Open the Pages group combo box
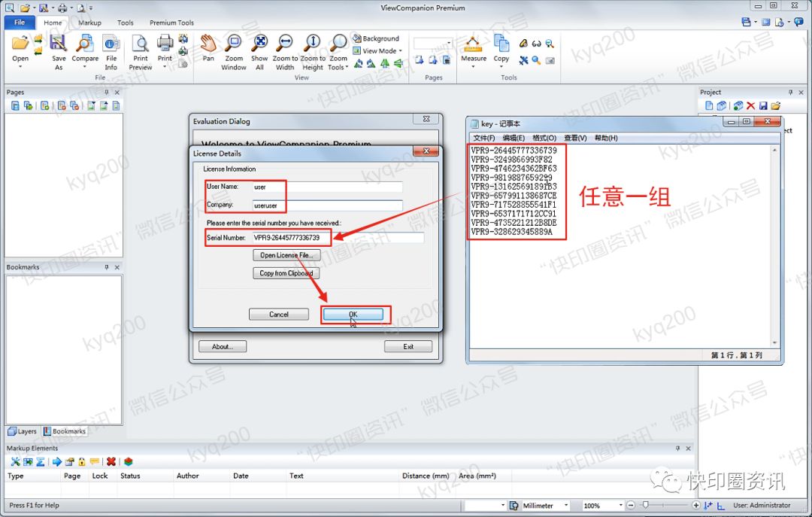Image resolution: width=812 pixels, height=517 pixels. [433, 43]
